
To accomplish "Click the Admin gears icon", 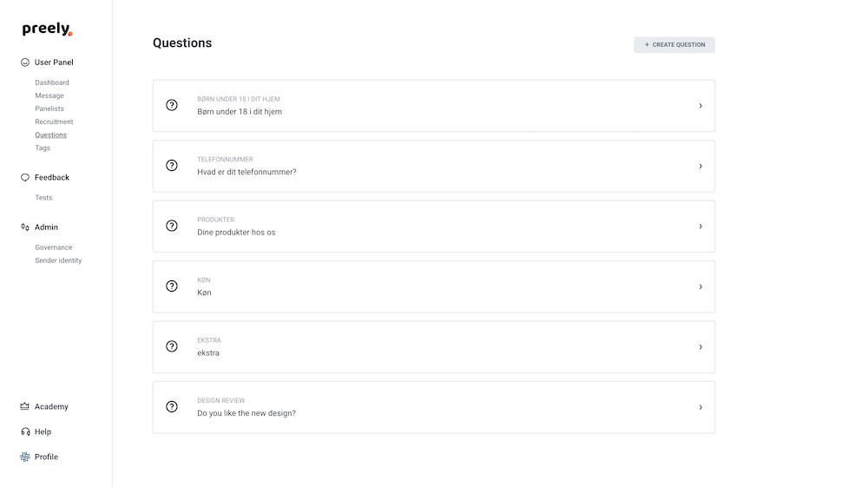I will (x=25, y=227).
